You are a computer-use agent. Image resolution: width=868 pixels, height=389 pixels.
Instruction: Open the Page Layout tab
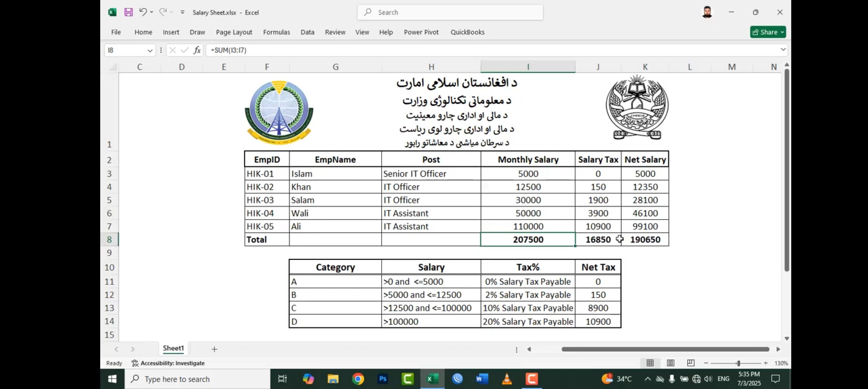234,32
